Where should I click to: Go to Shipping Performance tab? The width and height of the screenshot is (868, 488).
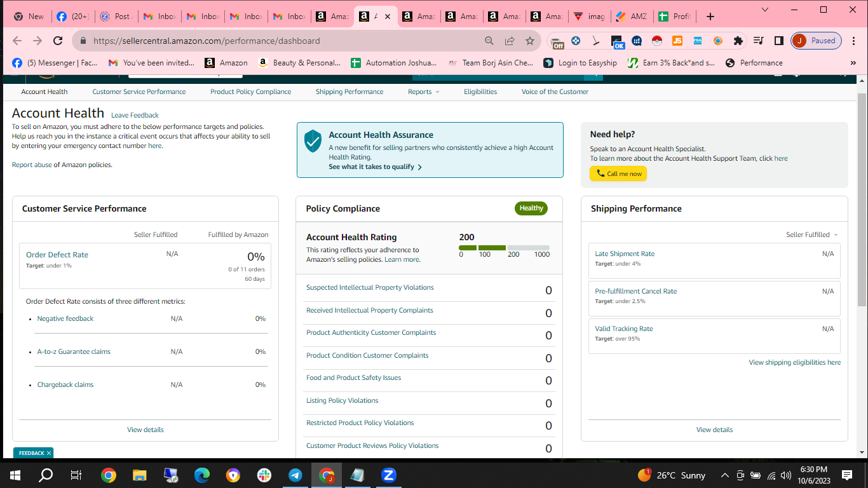[x=349, y=91]
